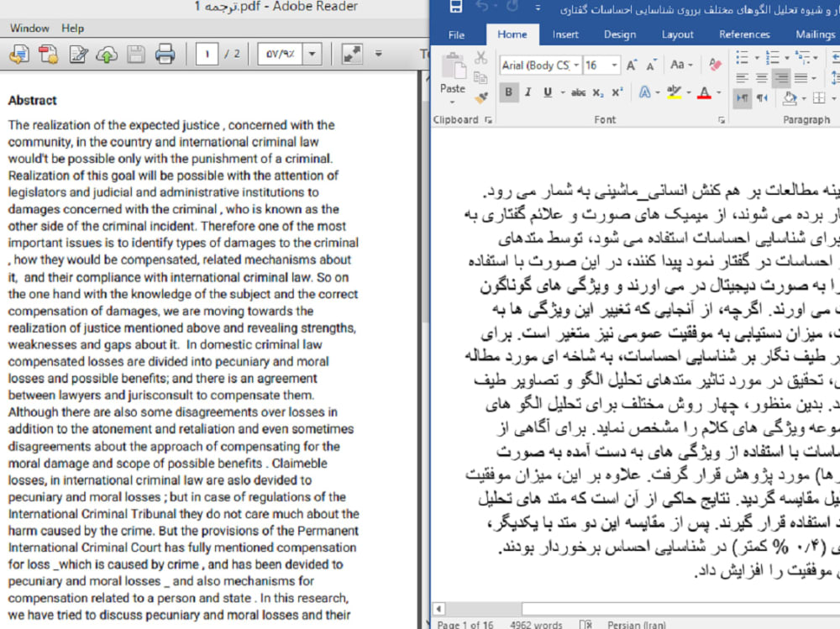The image size is (840, 629).
Task: Click the Design tab in the ribbon
Action: pos(619,34)
